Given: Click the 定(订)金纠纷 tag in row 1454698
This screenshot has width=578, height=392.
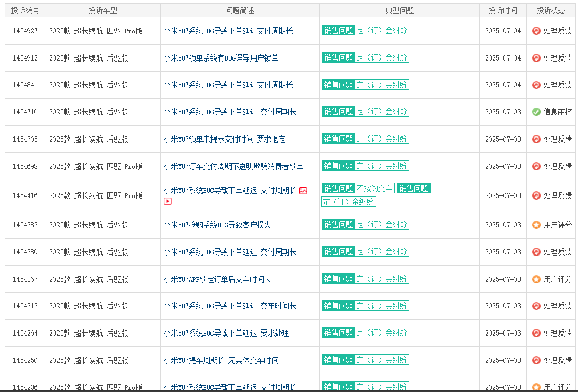Looking at the screenshot, I should 382,166.
